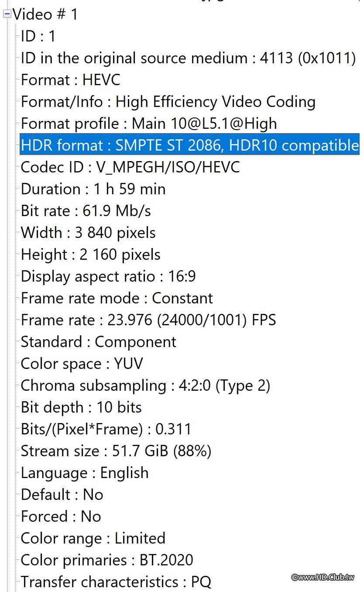Click the highlighted HDR format row
364x592 pixels.
(189, 145)
